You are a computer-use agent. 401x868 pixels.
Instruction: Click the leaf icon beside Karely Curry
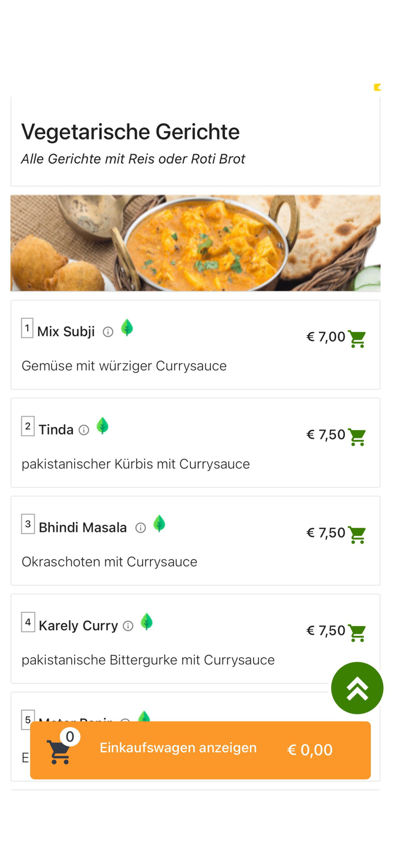click(147, 621)
